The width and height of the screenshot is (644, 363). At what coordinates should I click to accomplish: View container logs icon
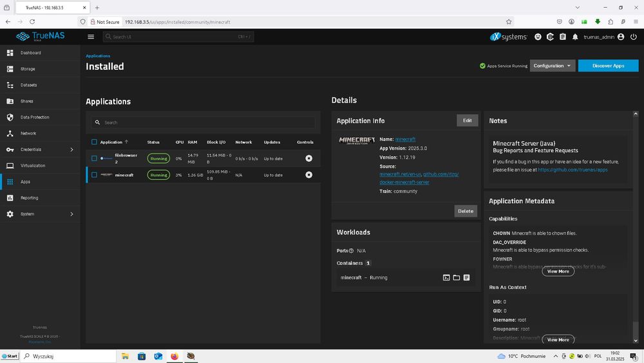[466, 277]
